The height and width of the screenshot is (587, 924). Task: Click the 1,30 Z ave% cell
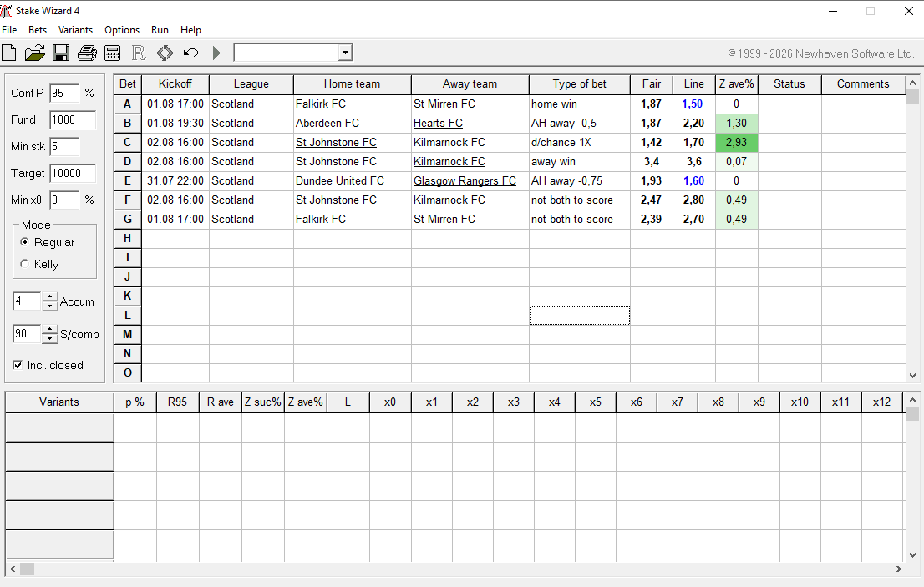736,123
